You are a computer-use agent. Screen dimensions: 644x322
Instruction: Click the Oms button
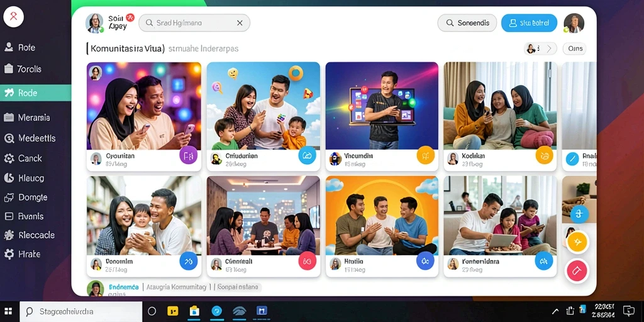pos(575,48)
